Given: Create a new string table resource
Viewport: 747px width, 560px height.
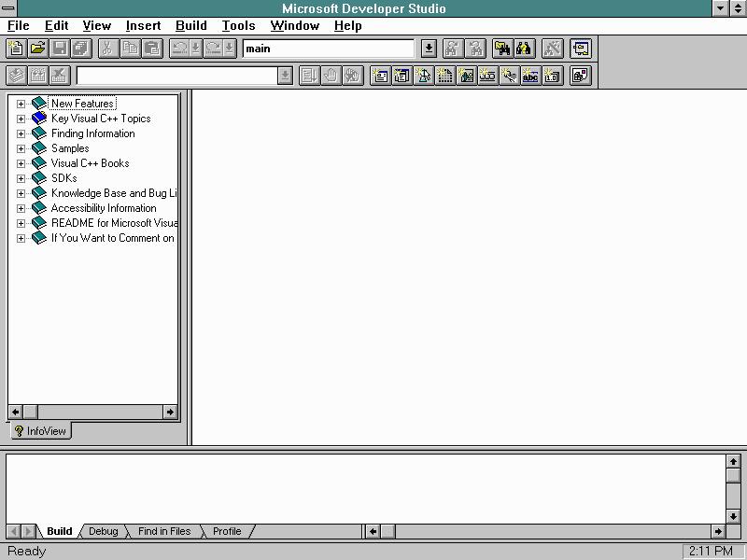Looking at the screenshot, I should (x=530, y=76).
